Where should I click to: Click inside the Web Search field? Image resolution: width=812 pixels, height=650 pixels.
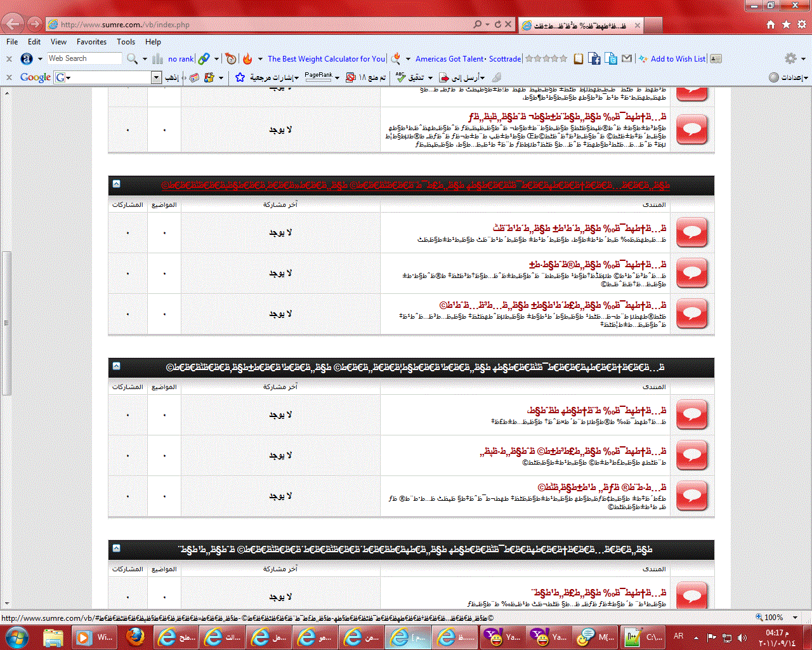[x=84, y=58]
